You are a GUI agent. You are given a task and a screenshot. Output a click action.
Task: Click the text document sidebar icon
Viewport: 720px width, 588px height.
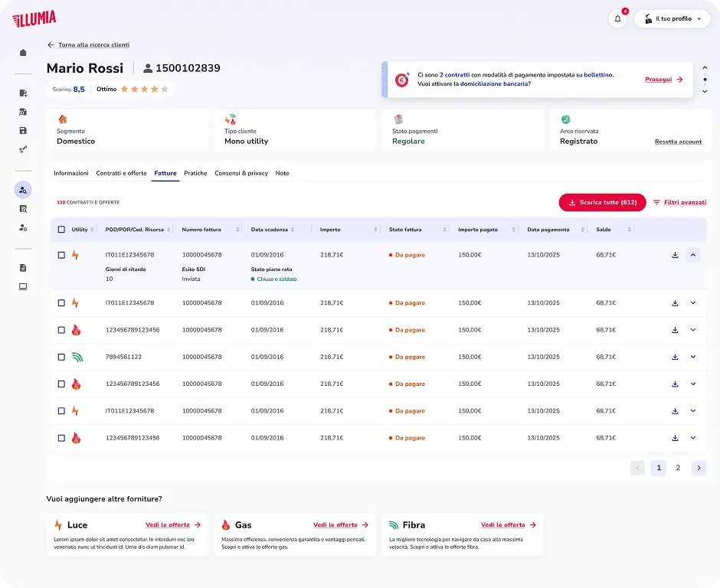(23, 268)
